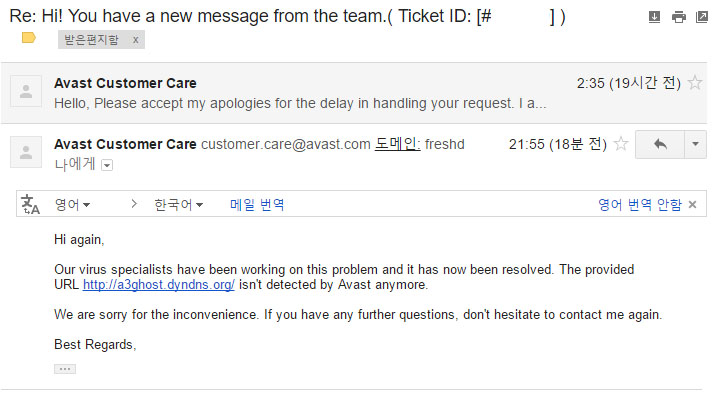
Task: Click the translate icon
Action: [31, 204]
